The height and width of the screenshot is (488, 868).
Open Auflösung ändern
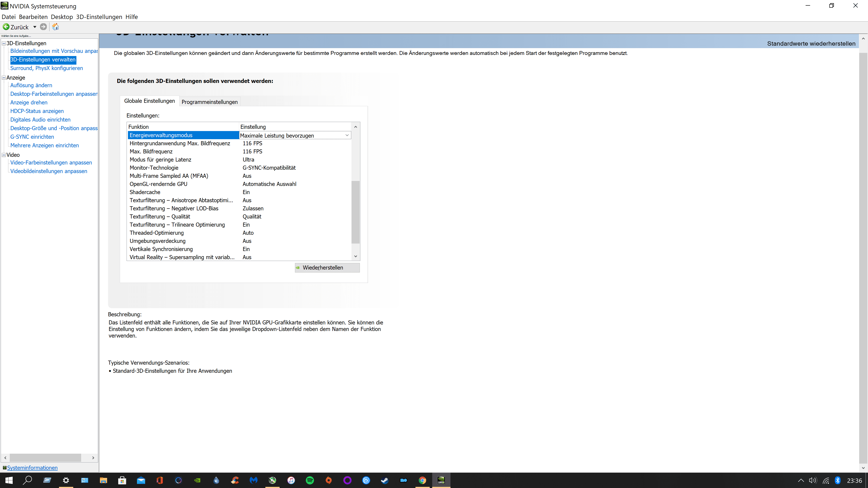31,86
